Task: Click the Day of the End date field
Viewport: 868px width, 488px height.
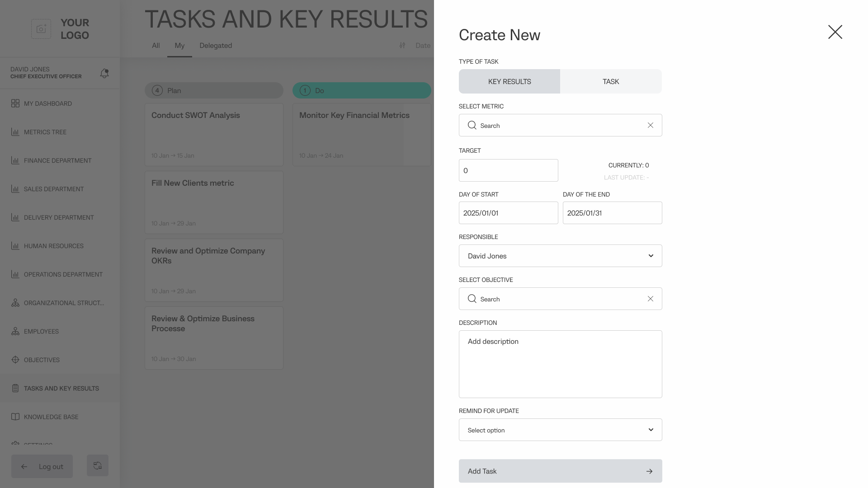Action: (x=612, y=213)
